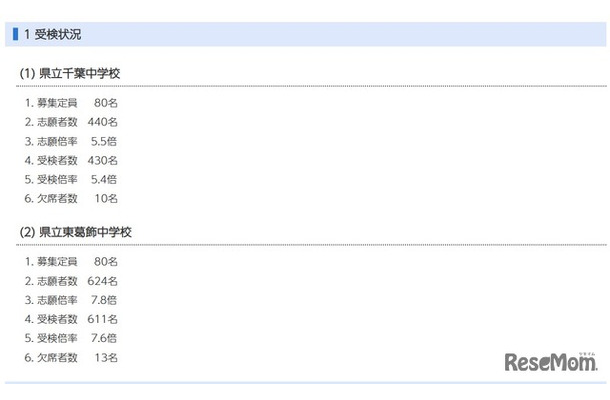Click 募集定員 under 県立東葛飾中学校
610x400 pixels.
coord(58,262)
